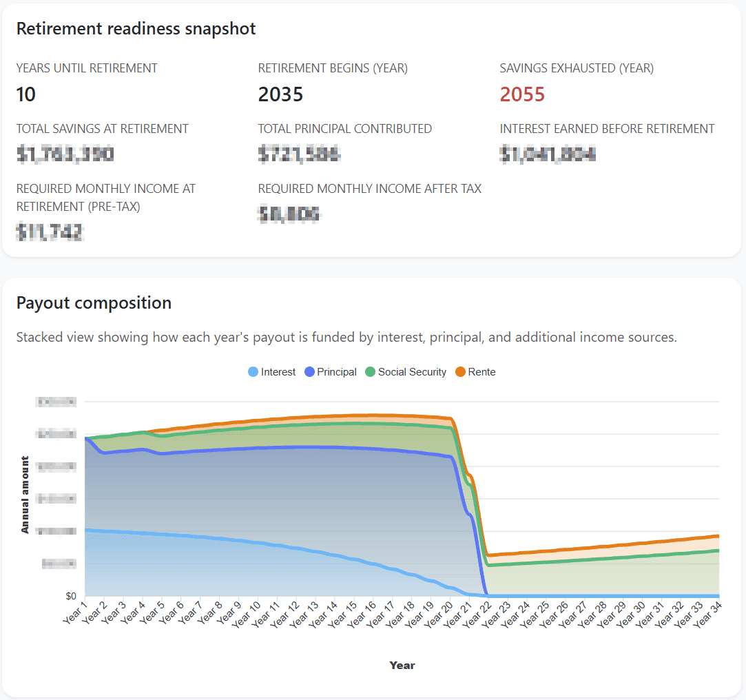The width and height of the screenshot is (746, 700).
Task: Click the Annual amount axis title
Action: (25, 495)
